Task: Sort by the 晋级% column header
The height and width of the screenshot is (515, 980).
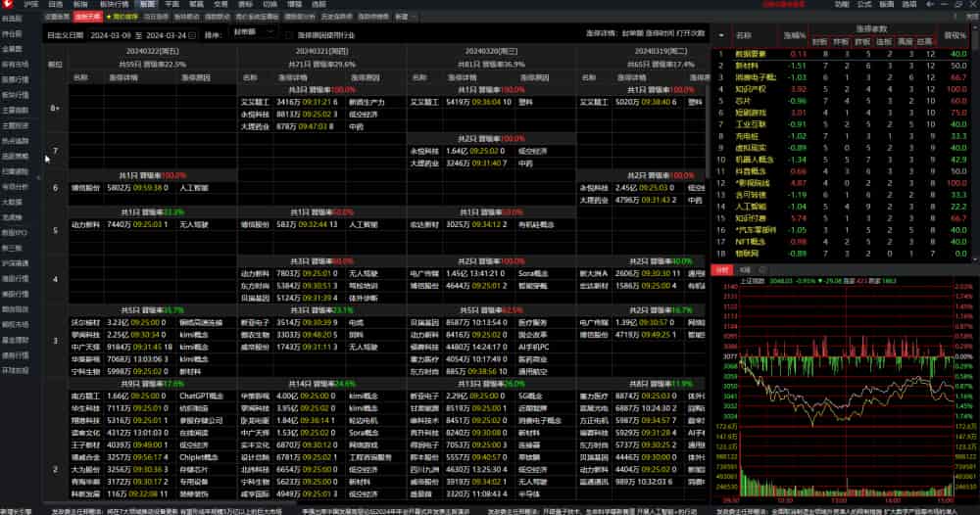Action: pyautogui.click(x=955, y=35)
